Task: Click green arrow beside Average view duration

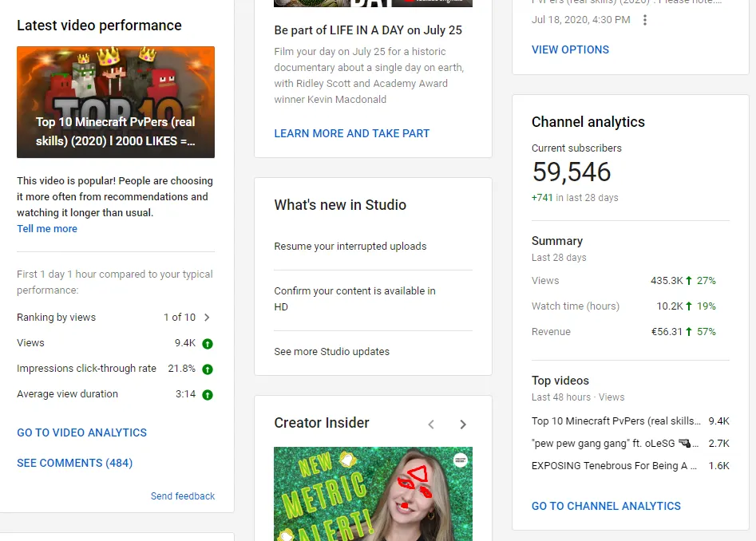Action: point(208,395)
